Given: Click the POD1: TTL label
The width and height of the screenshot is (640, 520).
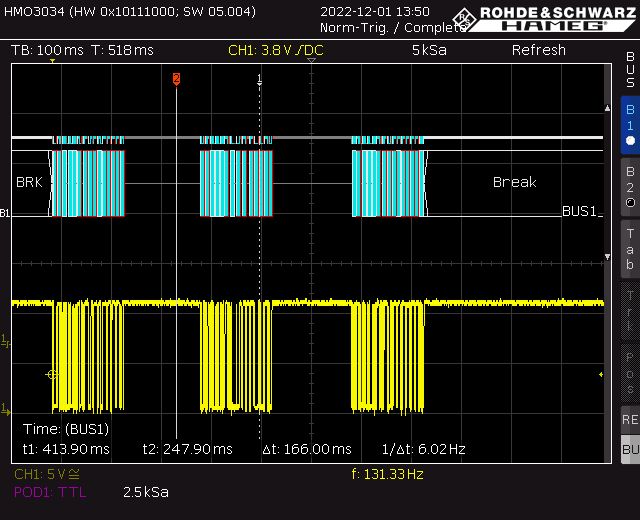Looking at the screenshot, I should [x=50, y=492].
